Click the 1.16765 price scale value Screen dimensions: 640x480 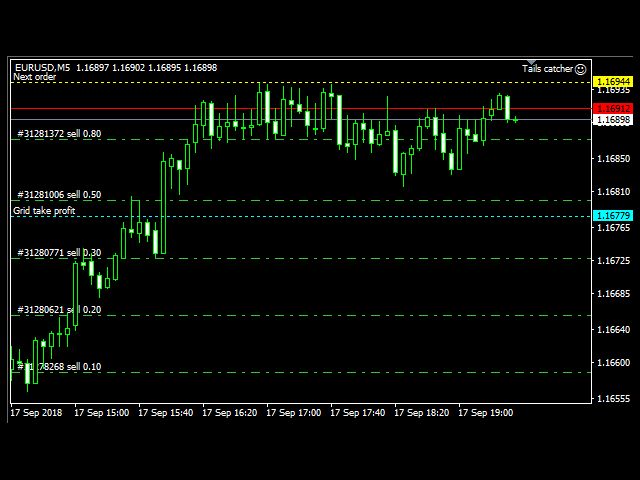pyautogui.click(x=613, y=227)
